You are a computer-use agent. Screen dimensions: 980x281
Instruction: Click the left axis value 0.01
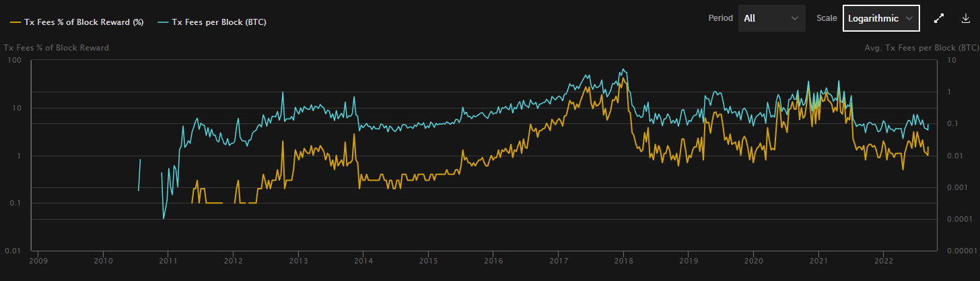click(13, 251)
